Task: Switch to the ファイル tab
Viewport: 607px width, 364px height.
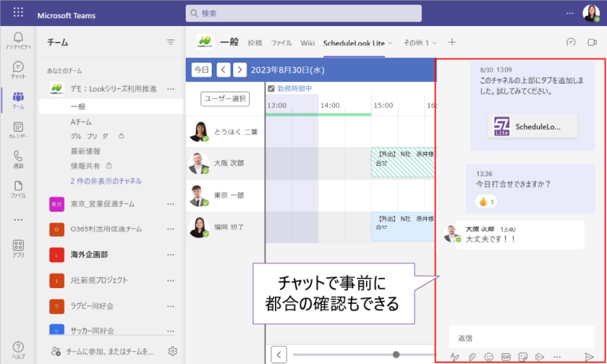Action: (x=281, y=43)
